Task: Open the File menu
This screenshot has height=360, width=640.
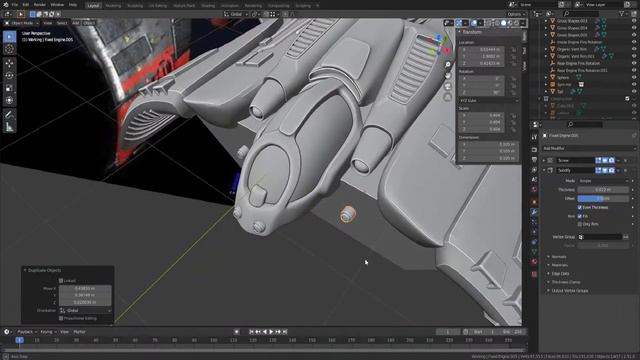Action: tap(15, 5)
